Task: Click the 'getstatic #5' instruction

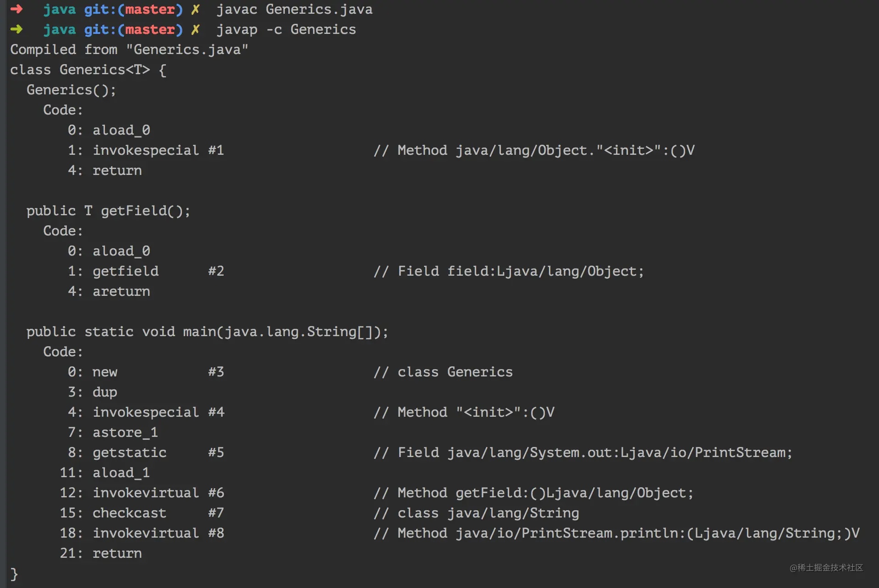Action: [158, 452]
